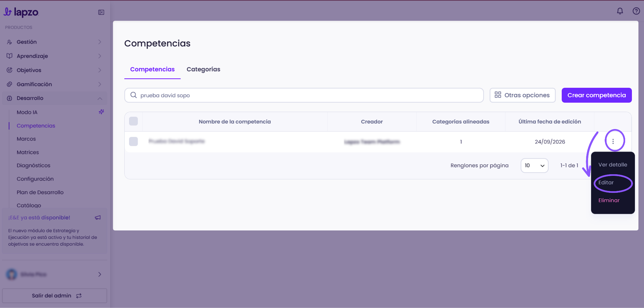This screenshot has height=308, width=644.
Task: Open the row's three-dot actions menu
Action: click(613, 142)
